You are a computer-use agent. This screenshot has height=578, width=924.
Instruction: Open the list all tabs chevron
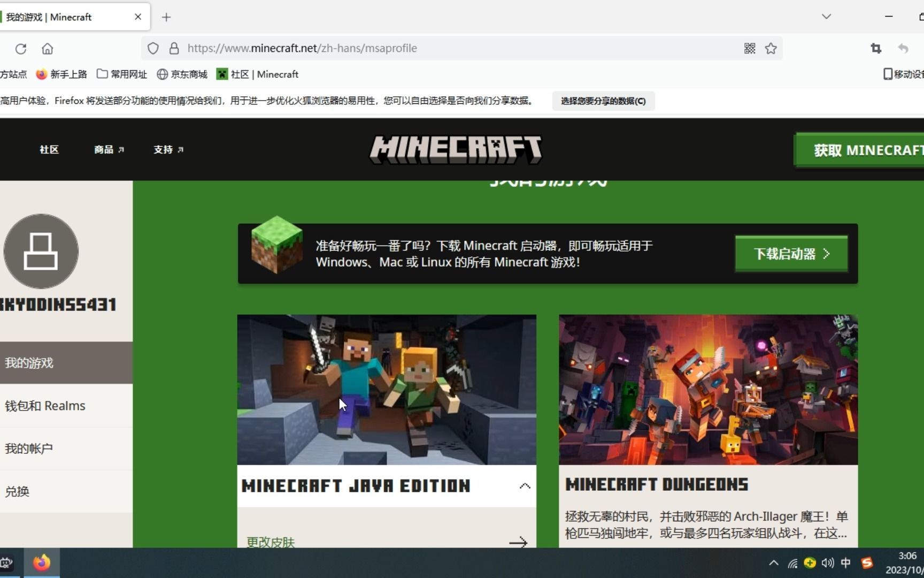point(826,17)
